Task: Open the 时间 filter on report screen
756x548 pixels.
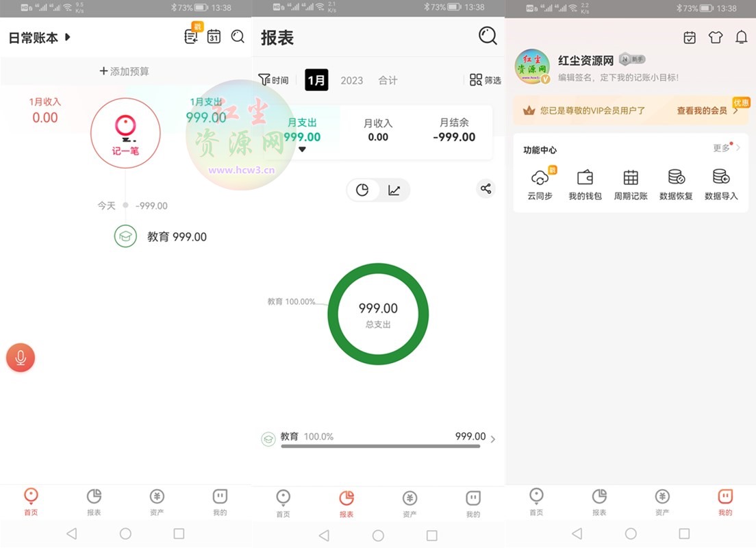Action: (273, 80)
